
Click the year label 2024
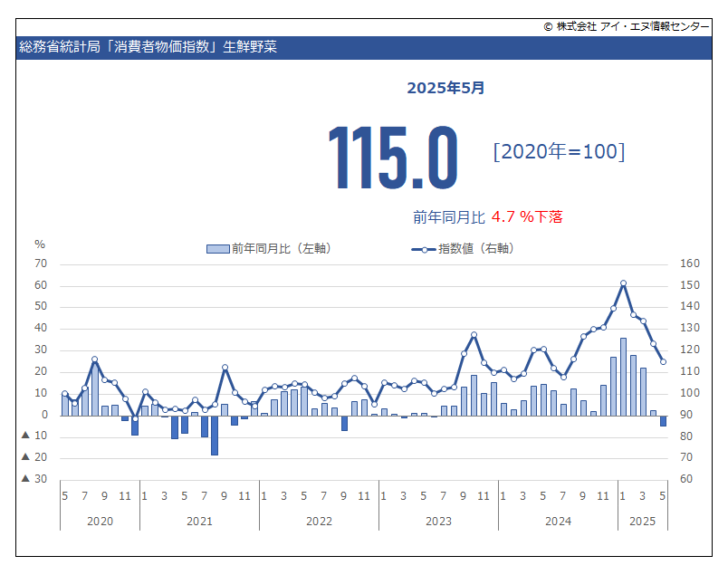click(558, 522)
